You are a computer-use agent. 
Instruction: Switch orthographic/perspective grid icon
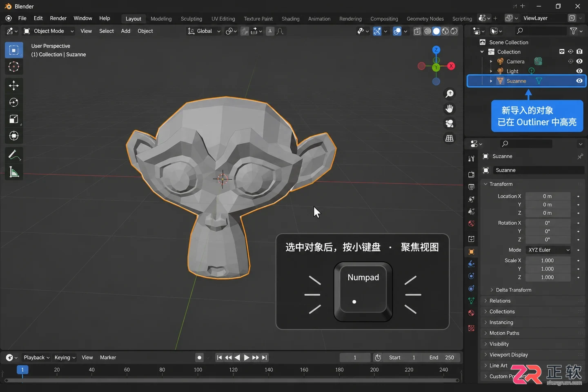point(450,138)
